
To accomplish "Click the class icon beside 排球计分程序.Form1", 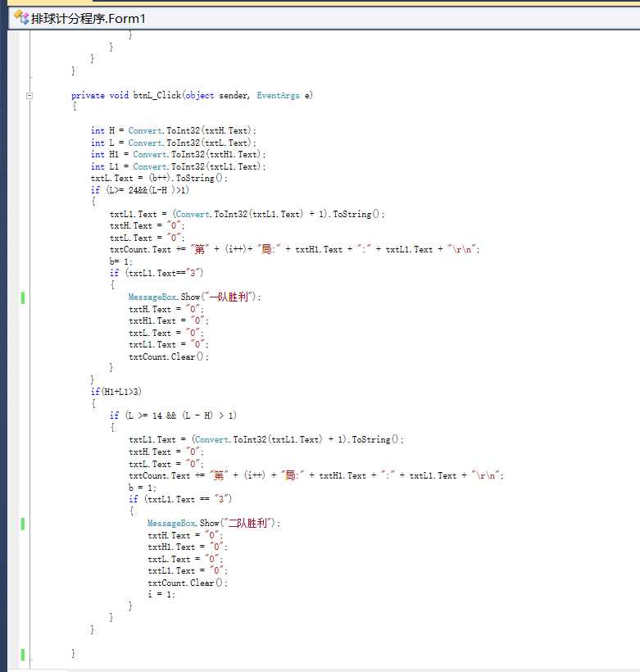I will point(21,17).
